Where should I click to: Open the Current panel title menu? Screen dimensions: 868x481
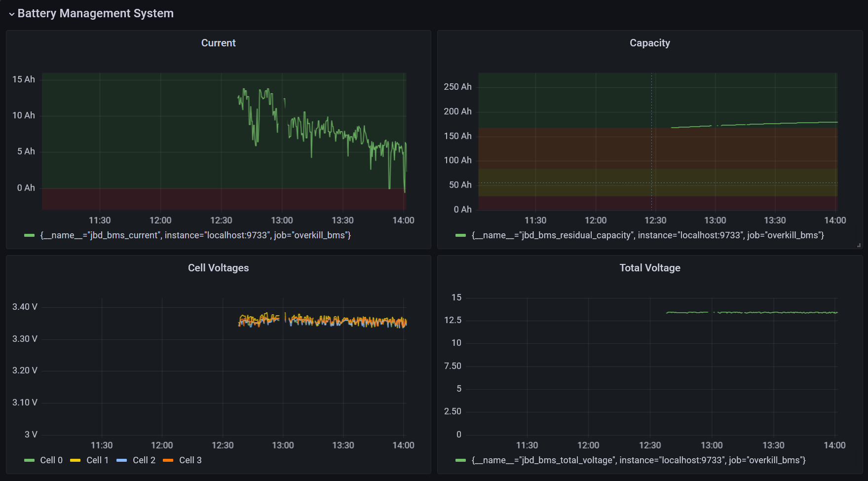point(218,43)
